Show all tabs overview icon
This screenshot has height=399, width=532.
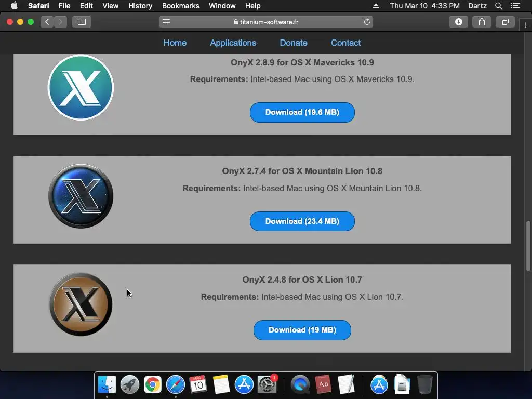point(505,22)
